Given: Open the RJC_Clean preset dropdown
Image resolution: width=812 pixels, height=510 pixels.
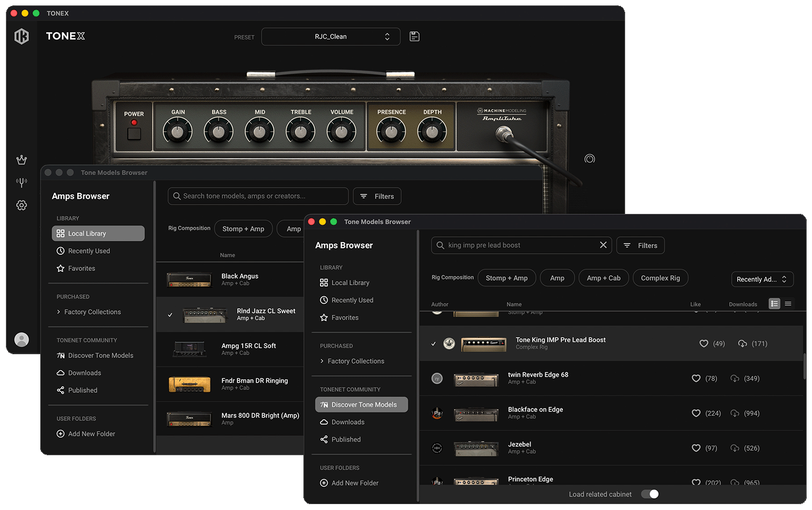Looking at the screenshot, I should tap(331, 37).
